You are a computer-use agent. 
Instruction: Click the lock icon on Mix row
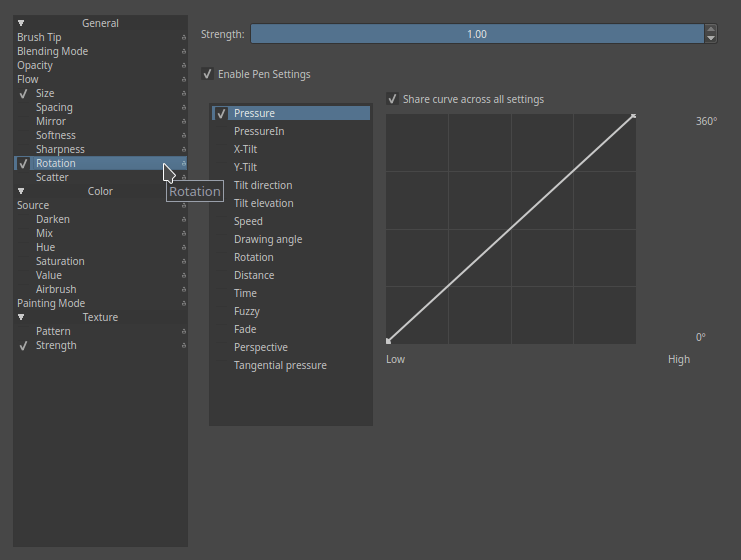point(184,233)
